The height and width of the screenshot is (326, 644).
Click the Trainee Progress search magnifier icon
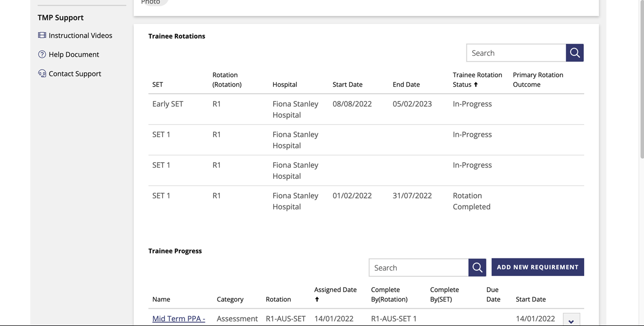click(477, 267)
